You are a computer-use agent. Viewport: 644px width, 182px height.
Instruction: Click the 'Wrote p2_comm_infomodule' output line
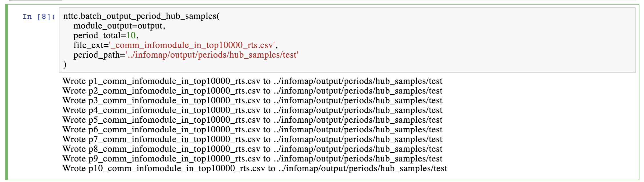click(252, 91)
